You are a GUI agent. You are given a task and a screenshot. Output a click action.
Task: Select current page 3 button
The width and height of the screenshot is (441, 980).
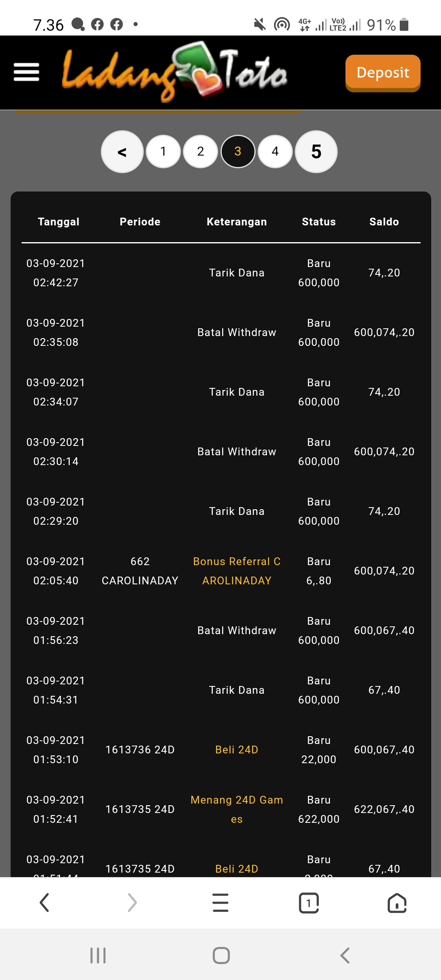(x=238, y=151)
